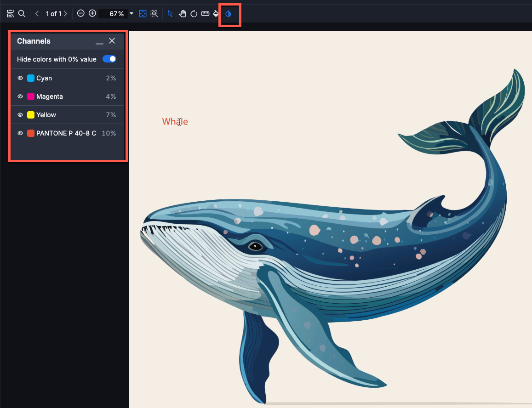The width and height of the screenshot is (532, 408).
Task: Zoom out with the minus button
Action: [x=81, y=14]
